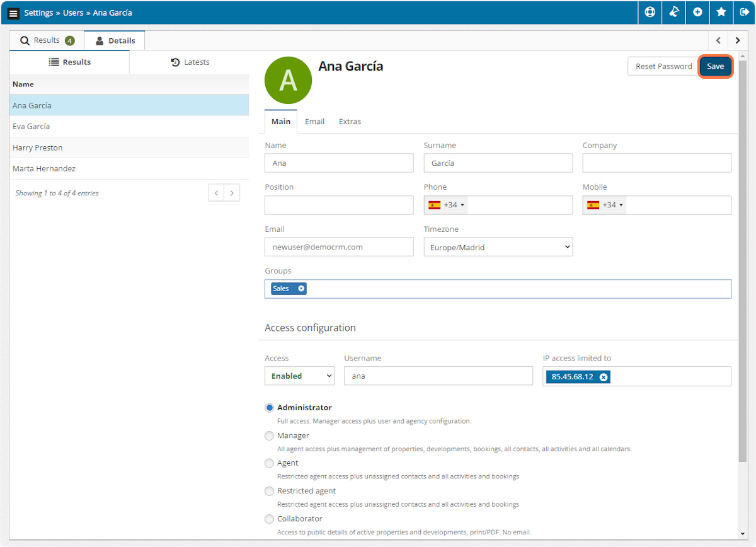Screen dimensions: 756x547
Task: Click the vertical scrollbar of details panel
Action: click(742, 252)
